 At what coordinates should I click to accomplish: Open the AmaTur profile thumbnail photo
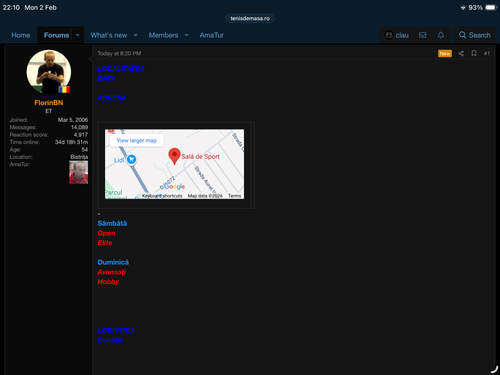coord(79,172)
